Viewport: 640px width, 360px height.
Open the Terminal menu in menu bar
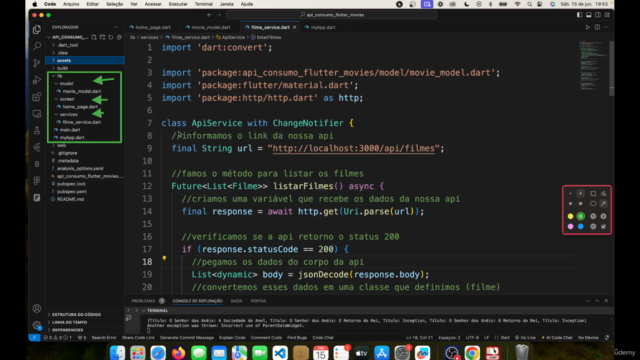[203, 4]
